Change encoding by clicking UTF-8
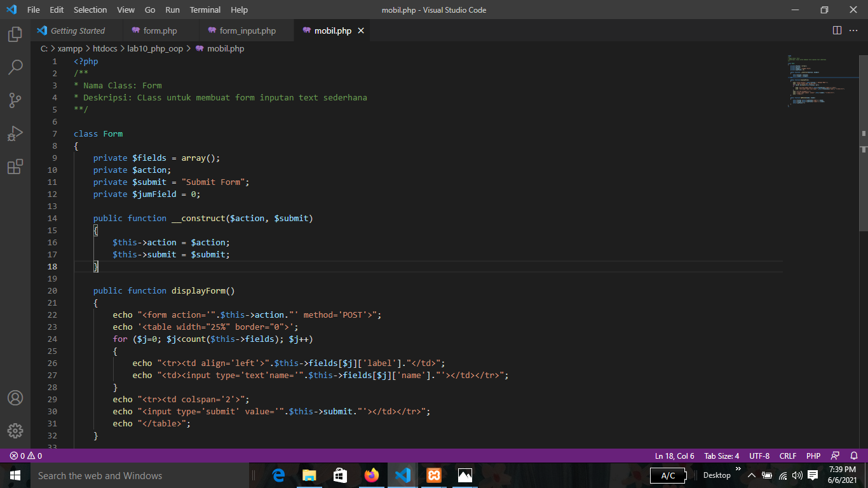This screenshot has width=868, height=488. pos(759,456)
